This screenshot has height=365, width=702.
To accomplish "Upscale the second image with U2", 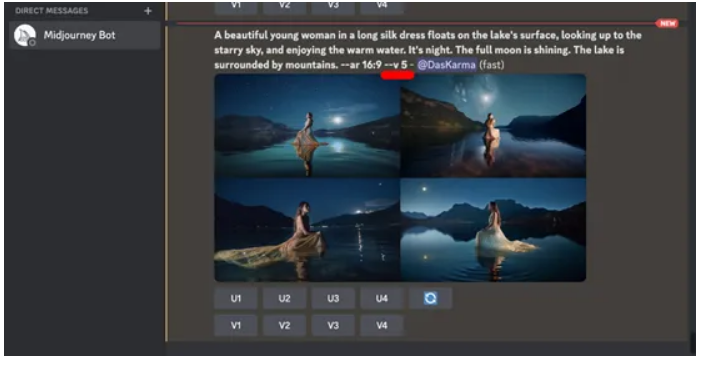I will pyautogui.click(x=284, y=298).
